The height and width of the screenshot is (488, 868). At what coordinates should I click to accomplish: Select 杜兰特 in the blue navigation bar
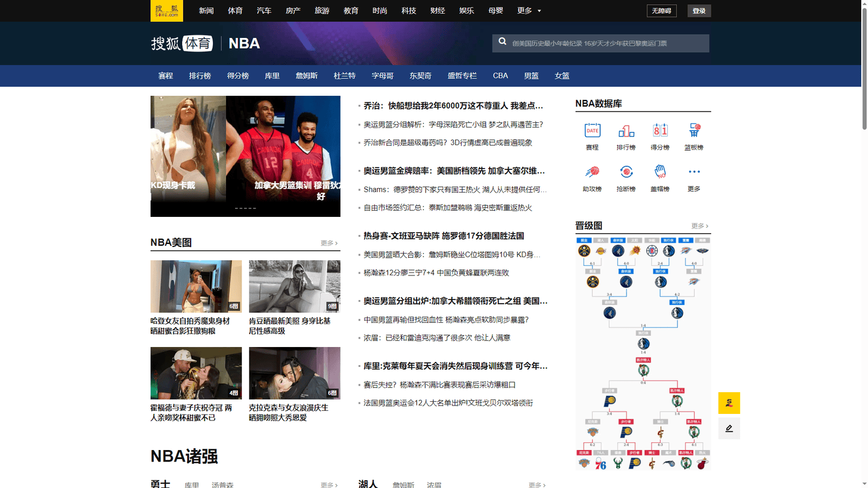click(345, 75)
